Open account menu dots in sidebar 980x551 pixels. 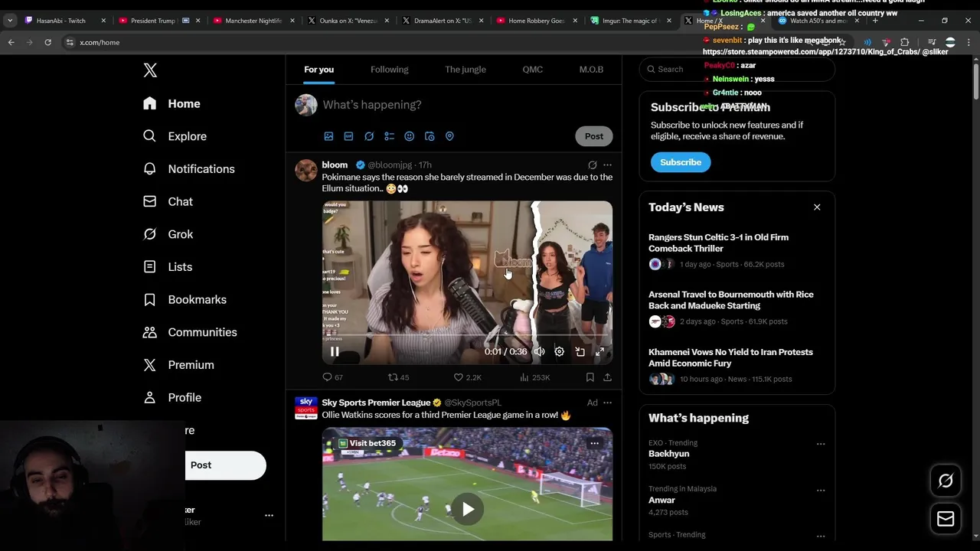coord(269,516)
